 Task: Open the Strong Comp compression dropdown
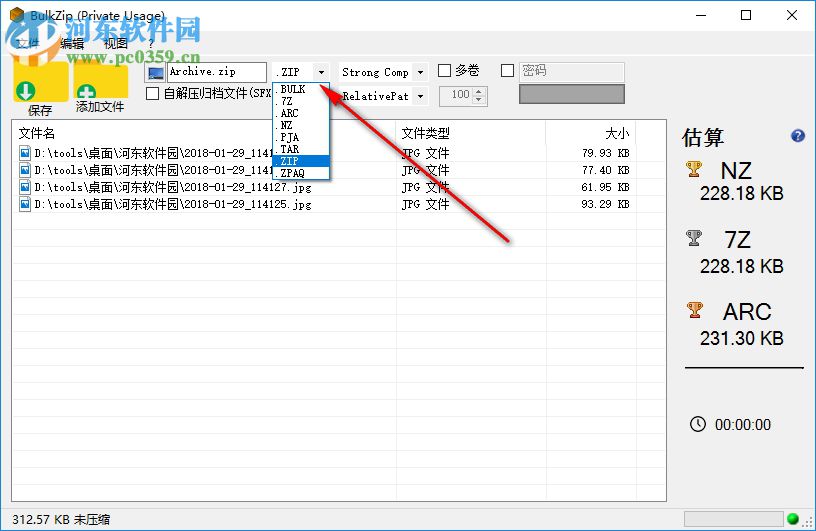[x=420, y=72]
